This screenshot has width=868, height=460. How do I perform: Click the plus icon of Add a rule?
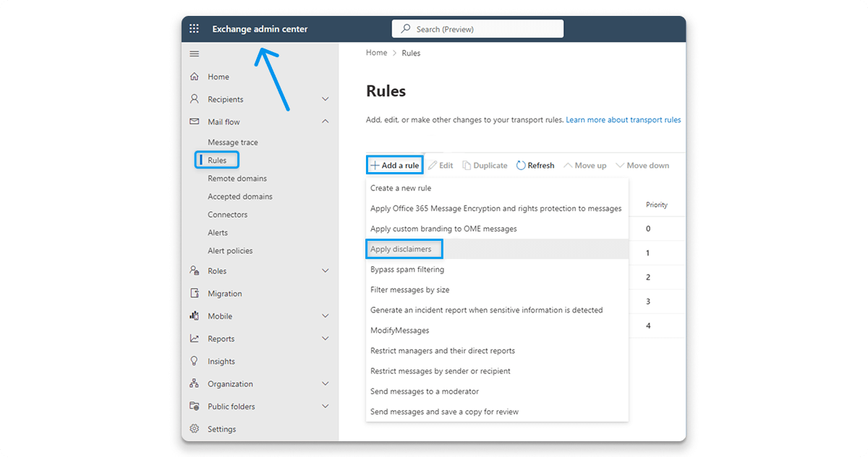[375, 166]
